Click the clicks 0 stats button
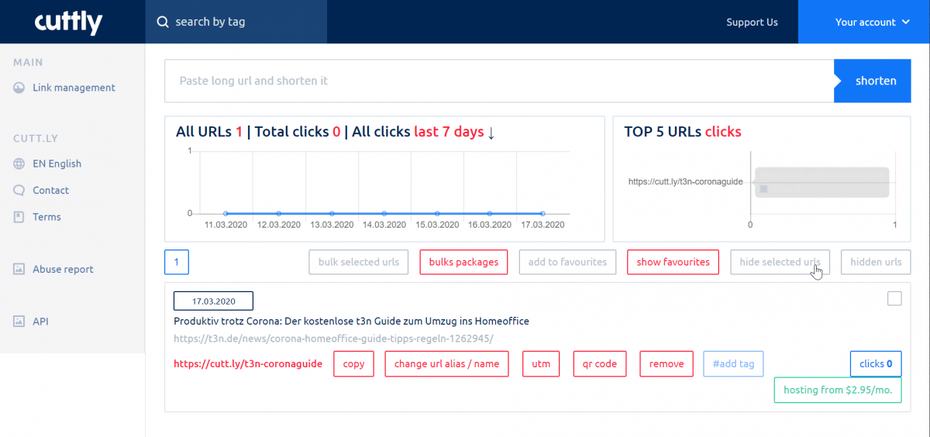 (x=875, y=363)
